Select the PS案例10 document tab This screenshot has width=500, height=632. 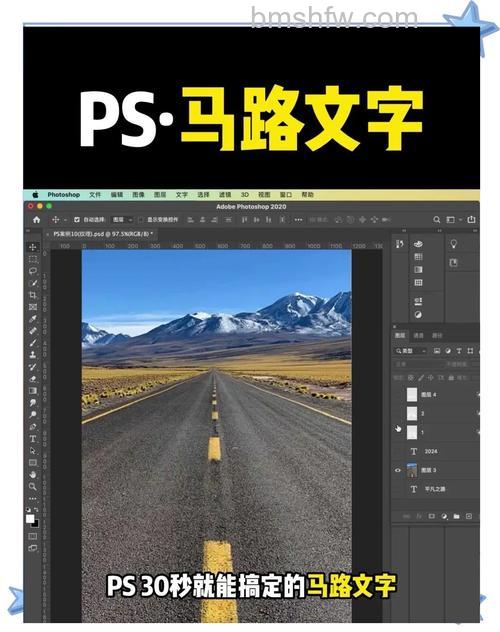pos(101,234)
